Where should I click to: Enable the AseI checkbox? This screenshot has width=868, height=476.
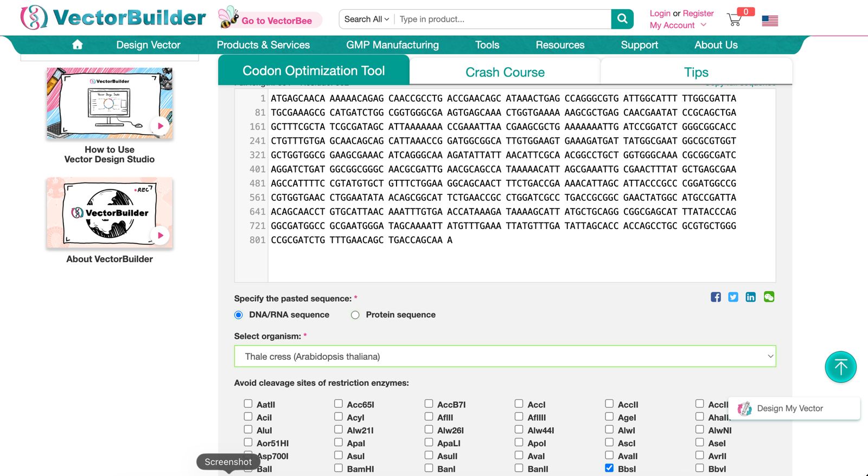pyautogui.click(x=700, y=442)
